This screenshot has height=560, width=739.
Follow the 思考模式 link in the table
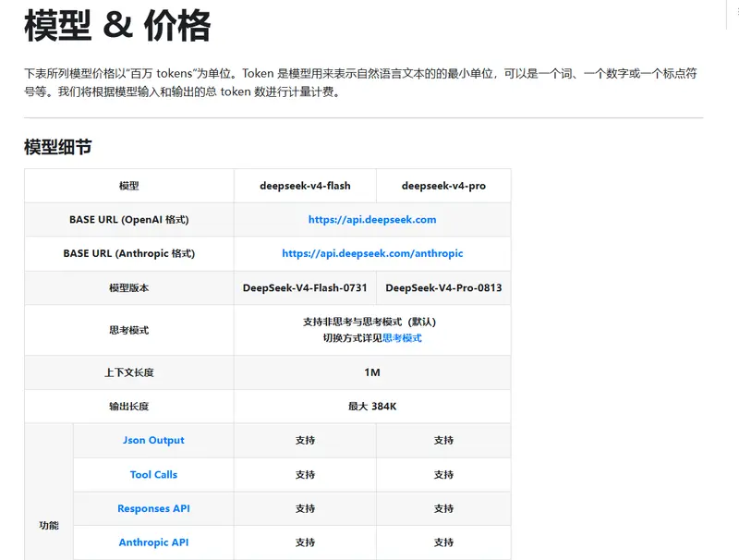[402, 338]
